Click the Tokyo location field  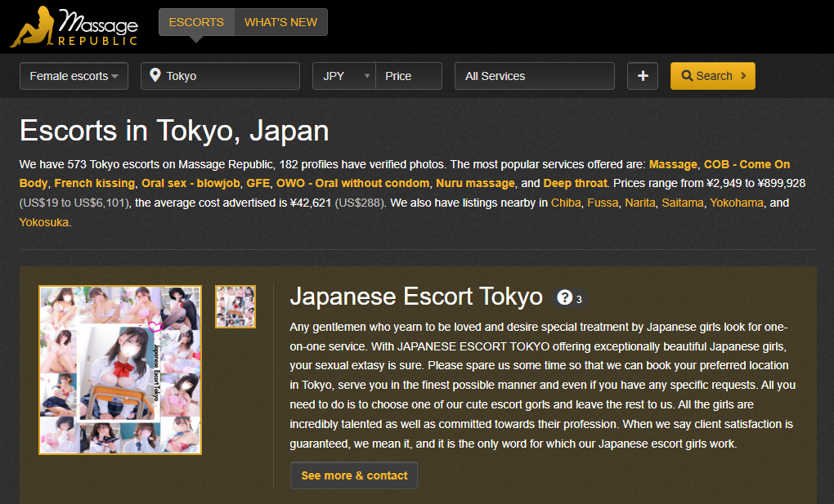(x=220, y=76)
